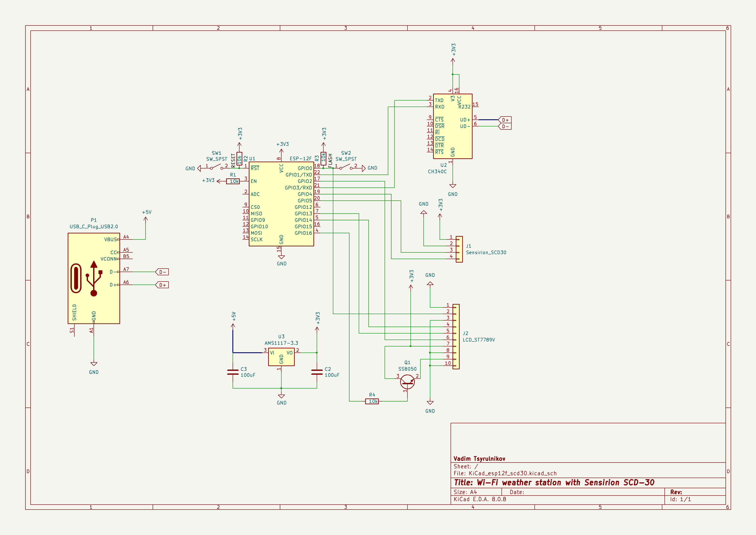The height and width of the screenshot is (535, 756).
Task: Click resistor R1 10k on EN pin
Action: pos(233,181)
